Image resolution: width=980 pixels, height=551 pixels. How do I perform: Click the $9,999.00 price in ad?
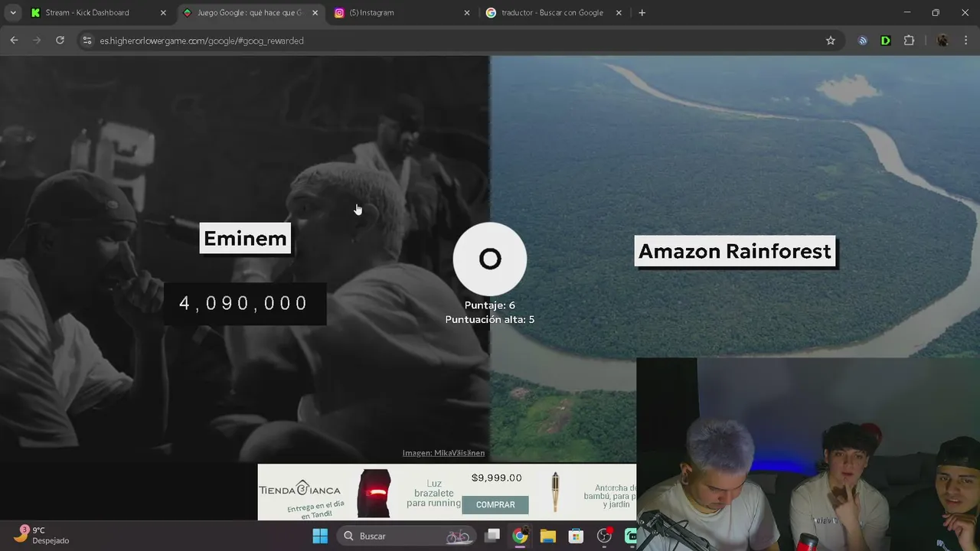point(496,478)
